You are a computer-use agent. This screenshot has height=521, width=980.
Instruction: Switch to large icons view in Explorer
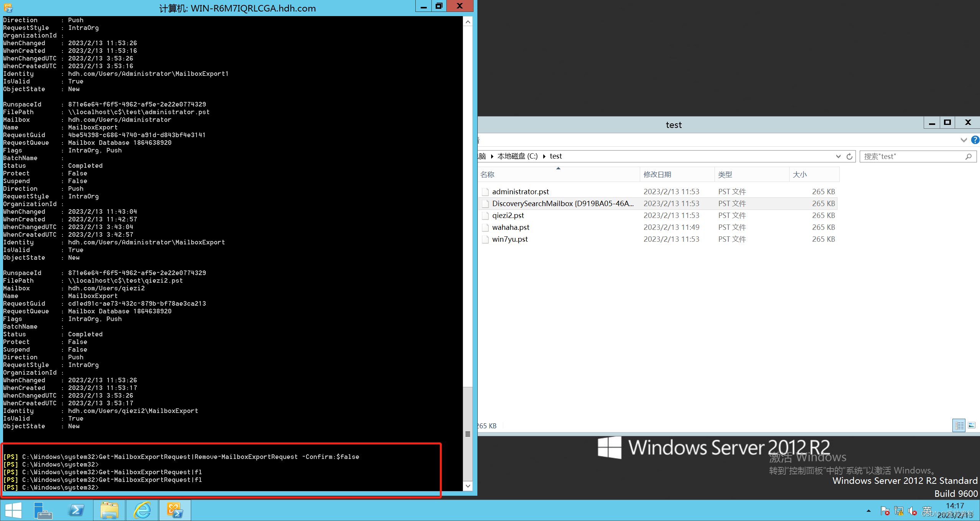coord(972,425)
